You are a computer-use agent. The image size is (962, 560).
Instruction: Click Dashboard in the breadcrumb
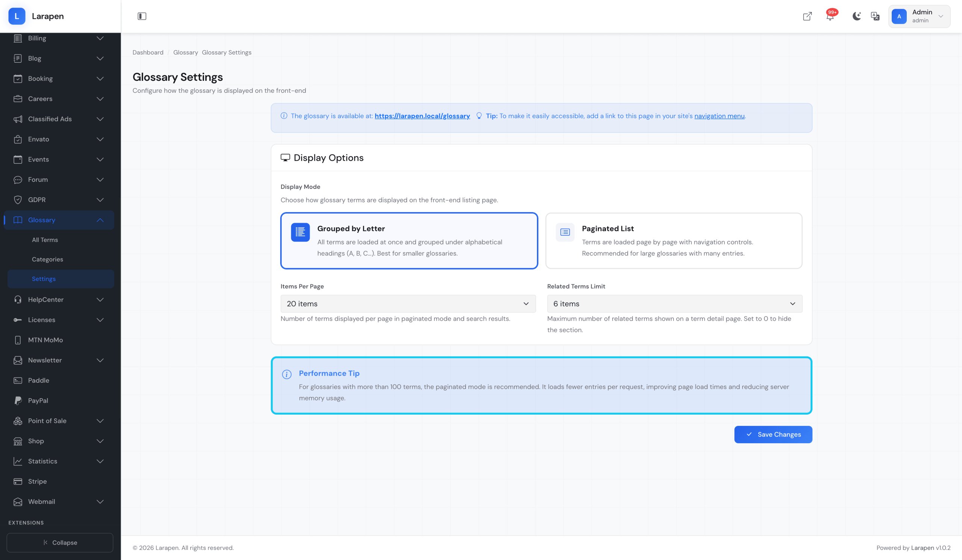point(148,53)
